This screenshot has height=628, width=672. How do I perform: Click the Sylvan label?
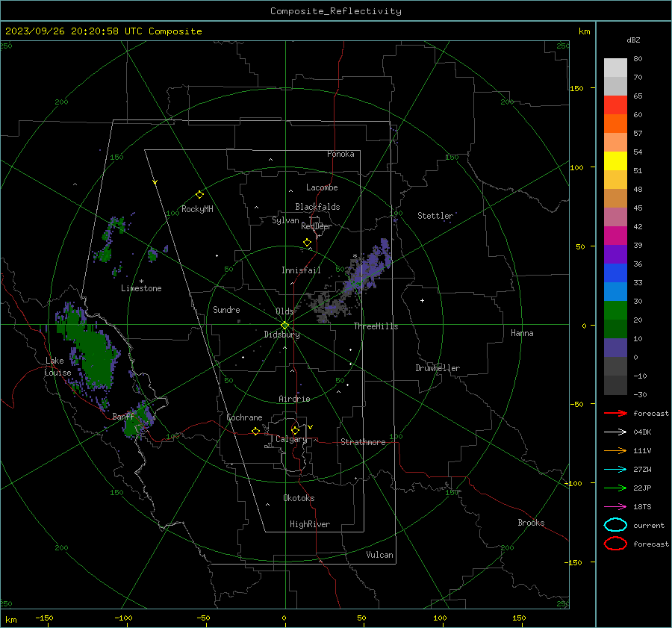click(285, 220)
